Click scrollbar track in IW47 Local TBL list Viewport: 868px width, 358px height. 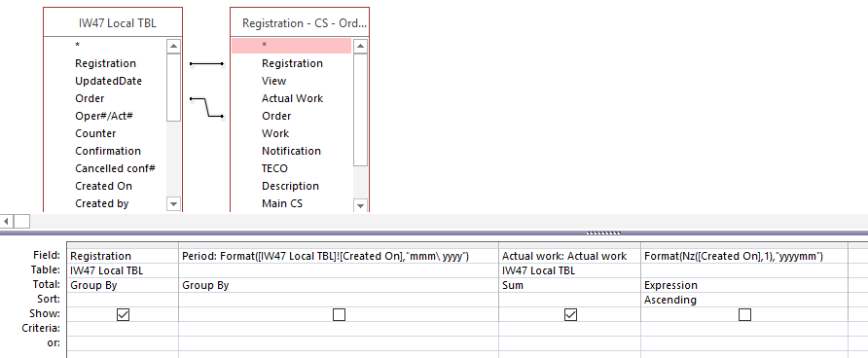point(173,160)
